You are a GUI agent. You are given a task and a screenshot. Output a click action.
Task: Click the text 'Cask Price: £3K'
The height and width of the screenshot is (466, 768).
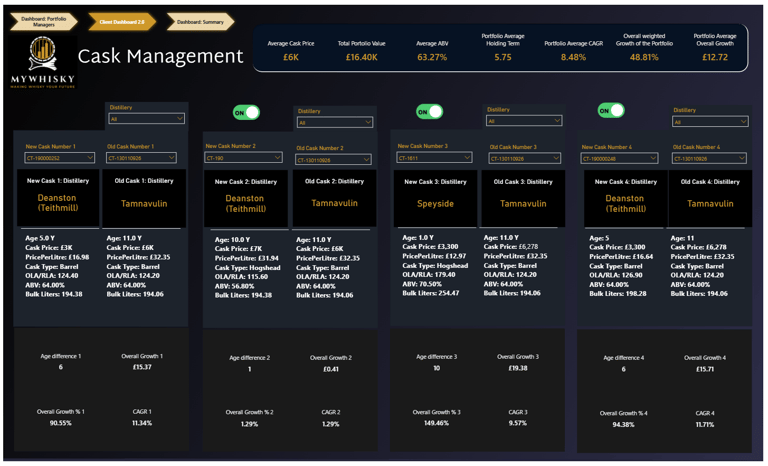[x=49, y=247]
